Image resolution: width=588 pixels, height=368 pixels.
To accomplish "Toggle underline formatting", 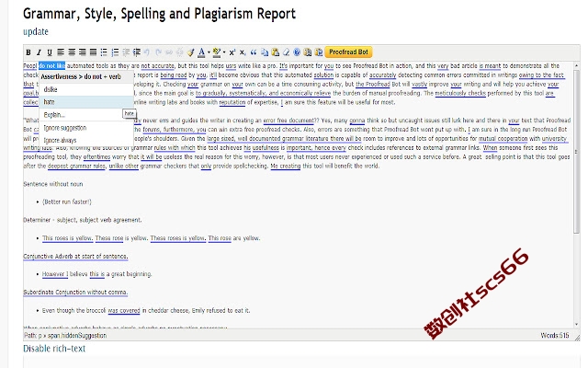I will click(50, 52).
